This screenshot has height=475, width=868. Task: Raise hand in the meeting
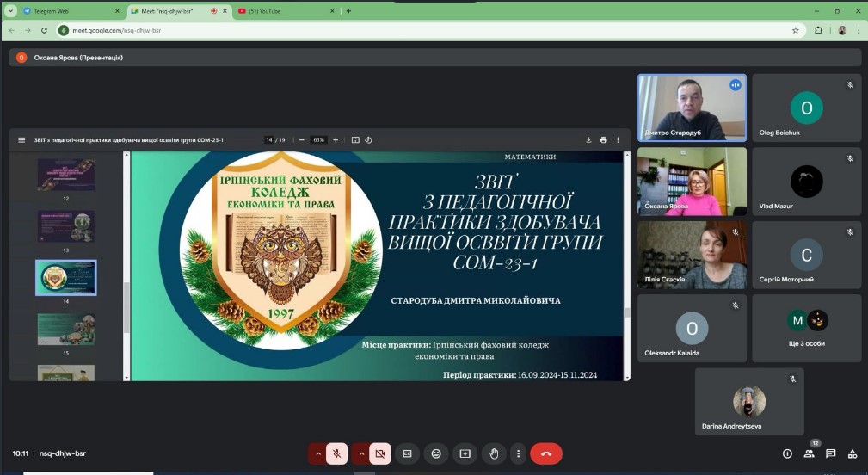(x=494, y=453)
